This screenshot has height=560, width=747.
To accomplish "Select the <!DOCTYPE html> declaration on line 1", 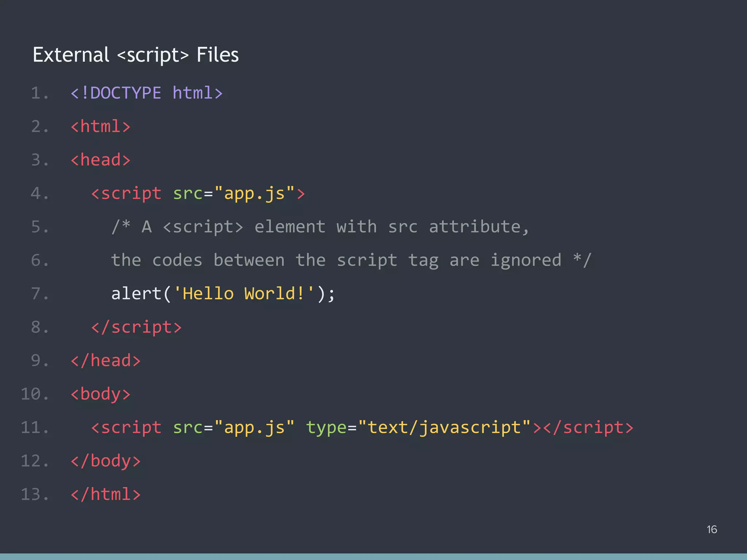I will [146, 93].
